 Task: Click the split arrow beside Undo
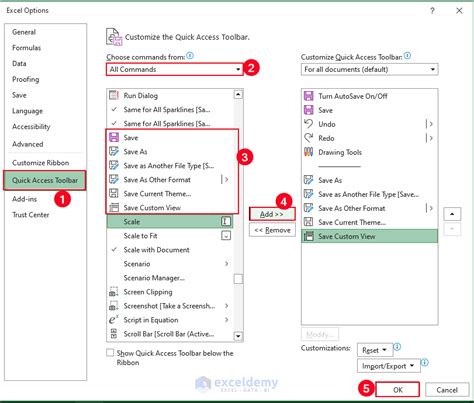[x=430, y=124]
